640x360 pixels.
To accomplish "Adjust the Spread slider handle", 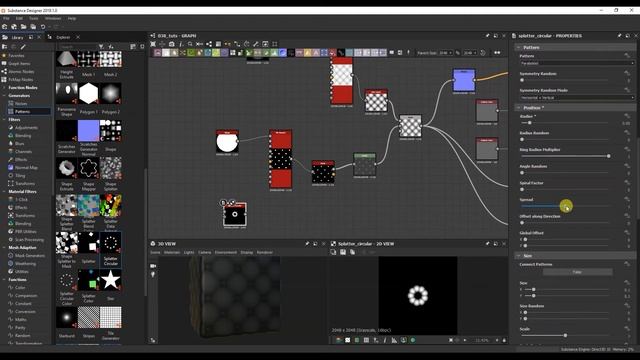I will click(566, 206).
